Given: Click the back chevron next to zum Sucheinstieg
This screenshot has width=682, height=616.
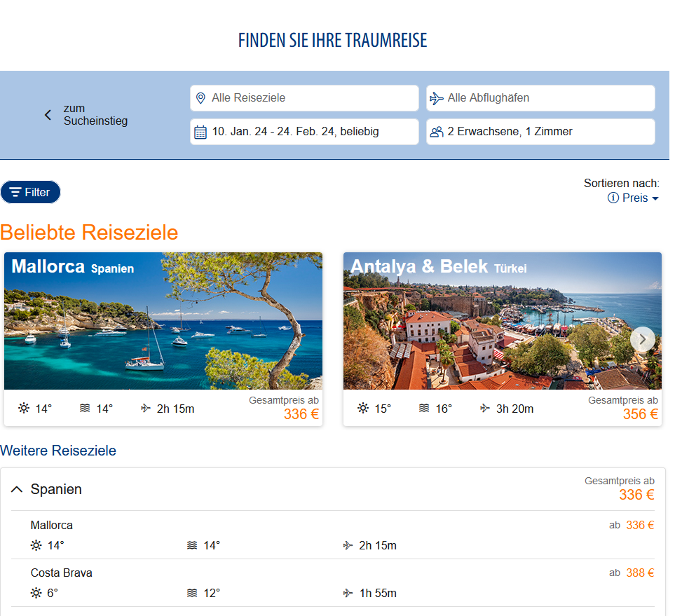Looking at the screenshot, I should 48,115.
